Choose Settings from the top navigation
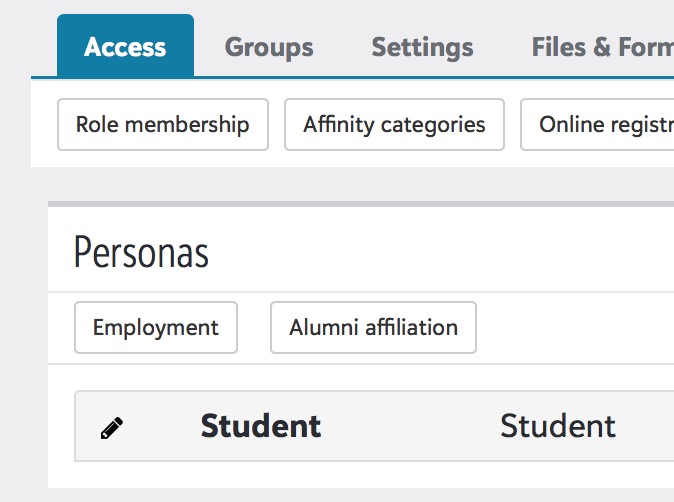Image resolution: width=674 pixels, height=502 pixels. (423, 47)
